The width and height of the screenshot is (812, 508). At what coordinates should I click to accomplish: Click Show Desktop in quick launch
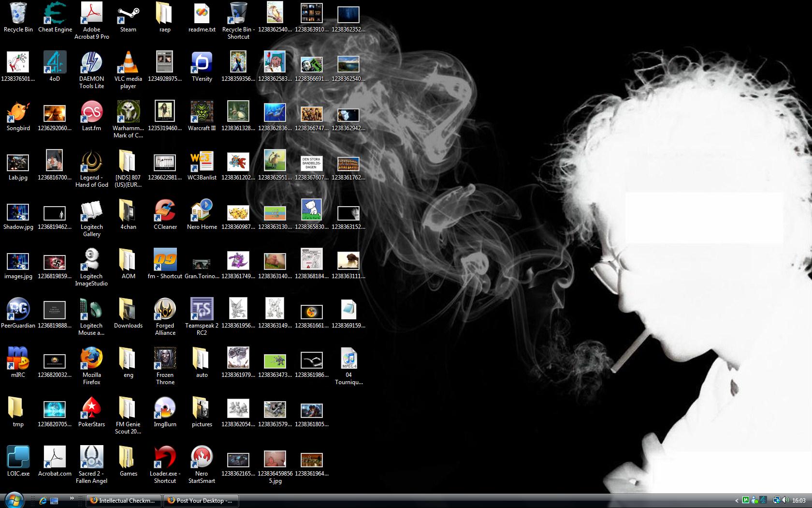[54, 501]
